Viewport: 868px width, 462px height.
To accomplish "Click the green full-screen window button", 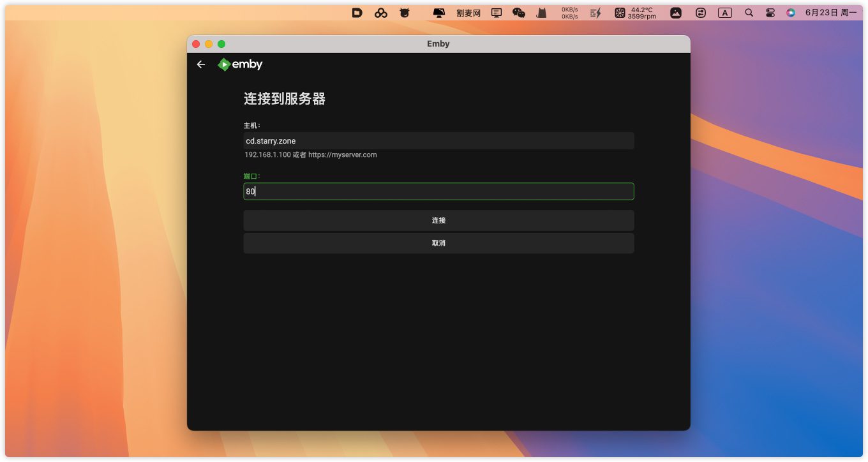I will [x=221, y=44].
